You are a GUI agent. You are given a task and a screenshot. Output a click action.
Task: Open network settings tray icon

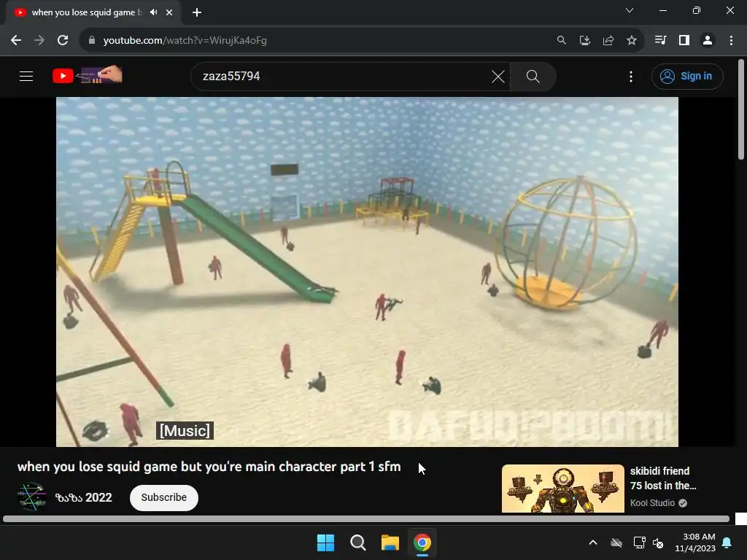tap(639, 542)
